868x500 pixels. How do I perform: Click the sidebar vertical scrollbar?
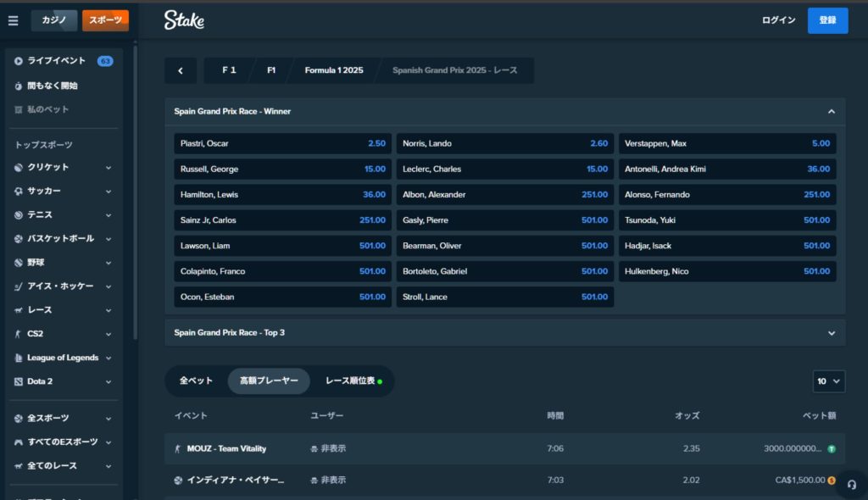pyautogui.click(x=135, y=194)
